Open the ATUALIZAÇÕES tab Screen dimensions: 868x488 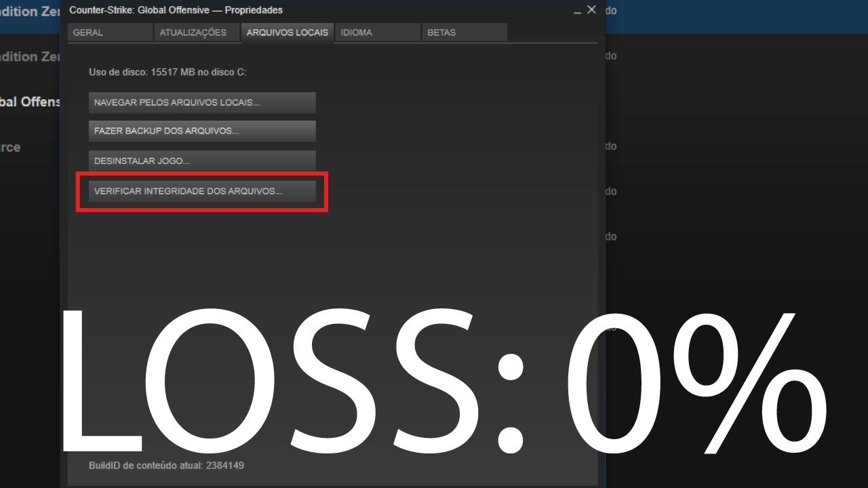pyautogui.click(x=196, y=33)
